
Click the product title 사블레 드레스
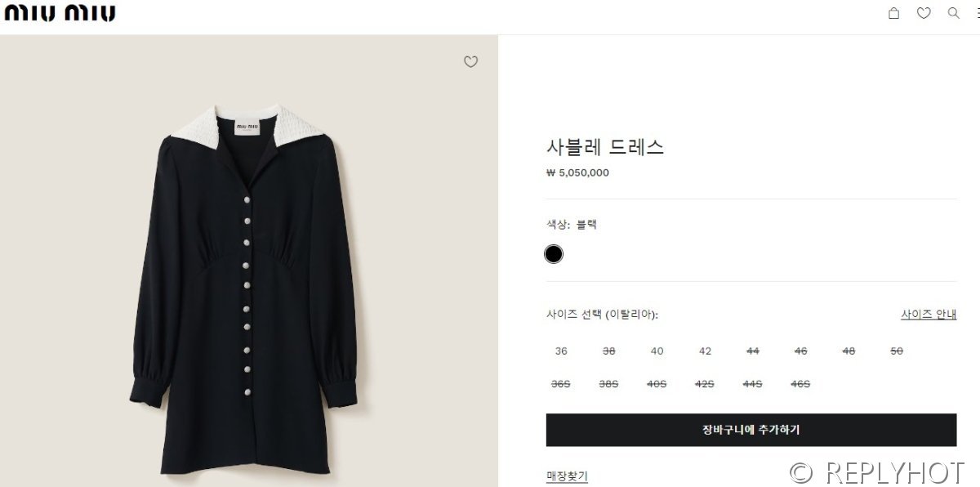point(605,148)
